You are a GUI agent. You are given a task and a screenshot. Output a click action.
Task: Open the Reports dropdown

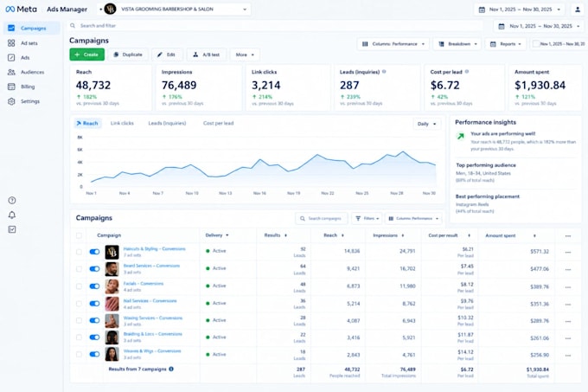point(506,44)
